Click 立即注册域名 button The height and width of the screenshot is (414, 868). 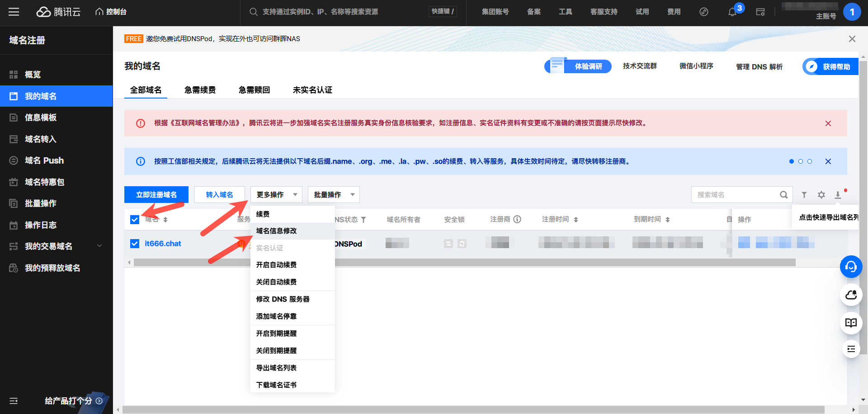156,195
